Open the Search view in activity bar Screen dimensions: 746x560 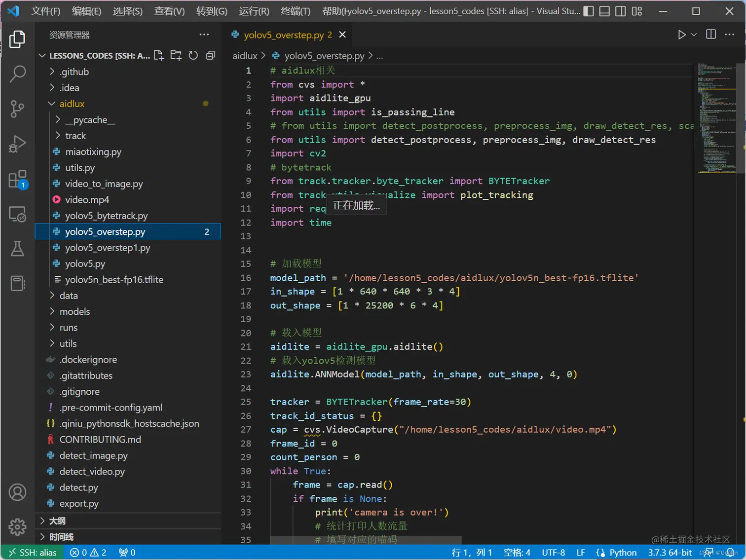(17, 74)
